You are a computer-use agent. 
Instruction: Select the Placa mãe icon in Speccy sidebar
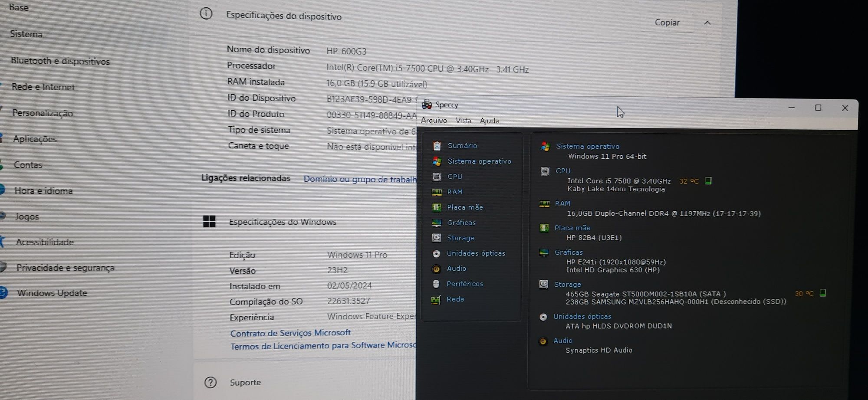(x=437, y=207)
